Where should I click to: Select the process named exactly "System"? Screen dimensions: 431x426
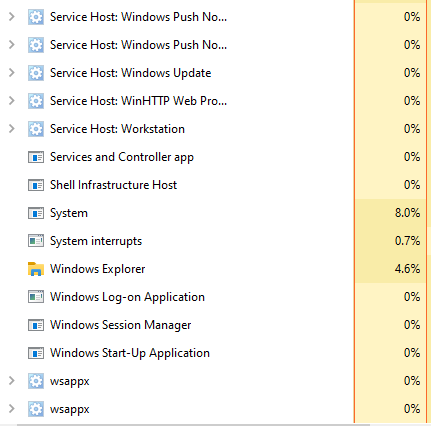(69, 213)
